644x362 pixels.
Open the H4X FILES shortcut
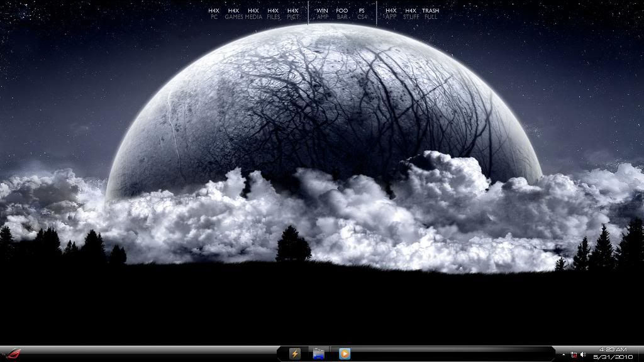[273, 14]
